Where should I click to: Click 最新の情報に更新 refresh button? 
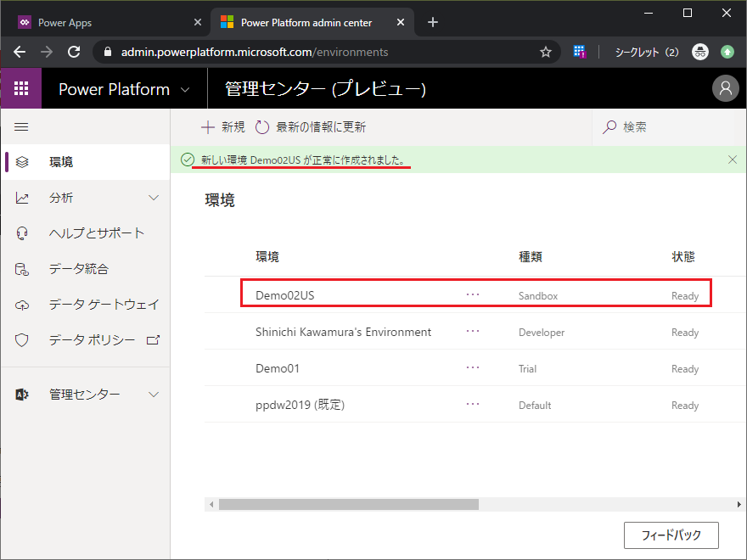click(x=311, y=127)
